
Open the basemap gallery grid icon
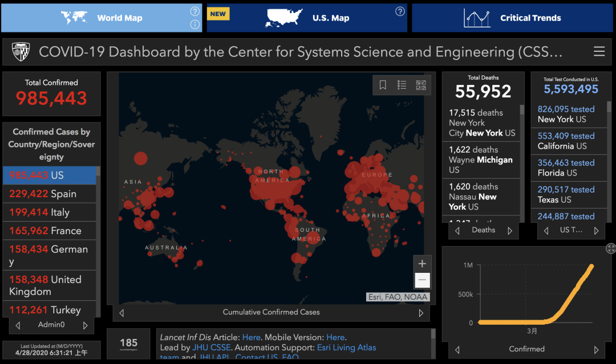[x=421, y=85]
